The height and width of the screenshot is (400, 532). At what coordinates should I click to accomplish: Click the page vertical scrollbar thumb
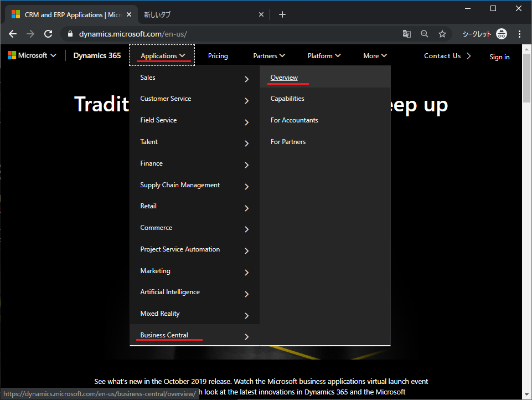(x=526, y=78)
